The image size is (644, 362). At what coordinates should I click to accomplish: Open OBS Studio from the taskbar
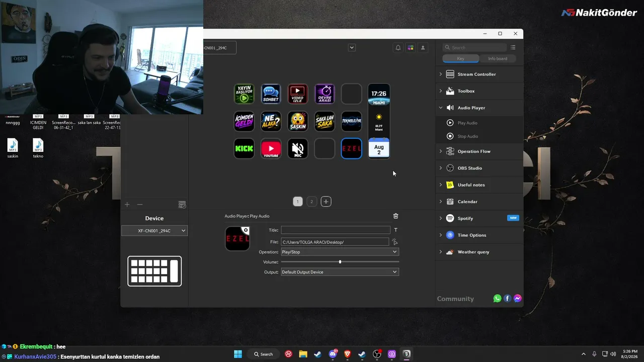[377, 354]
